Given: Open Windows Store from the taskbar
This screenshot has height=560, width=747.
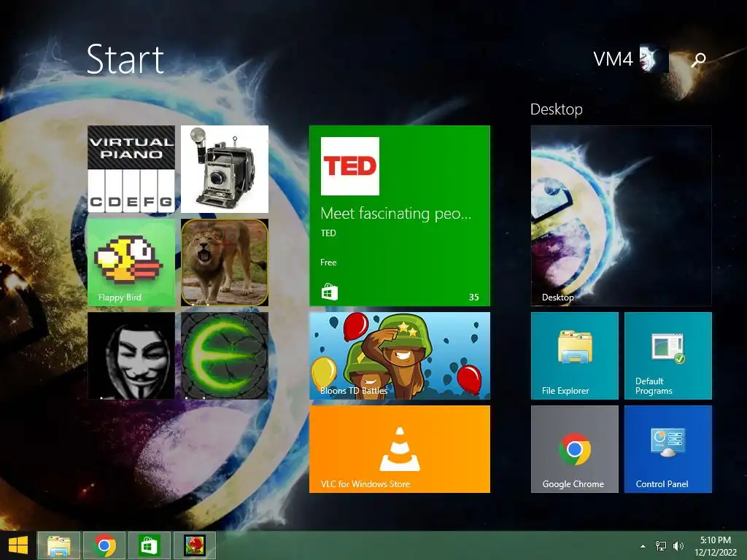Looking at the screenshot, I should [149, 545].
